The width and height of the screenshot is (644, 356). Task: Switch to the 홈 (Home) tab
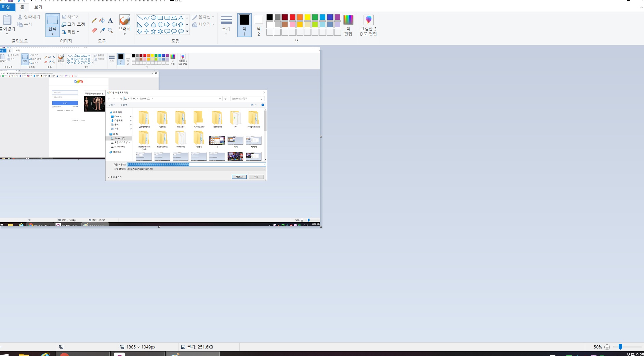coord(22,7)
